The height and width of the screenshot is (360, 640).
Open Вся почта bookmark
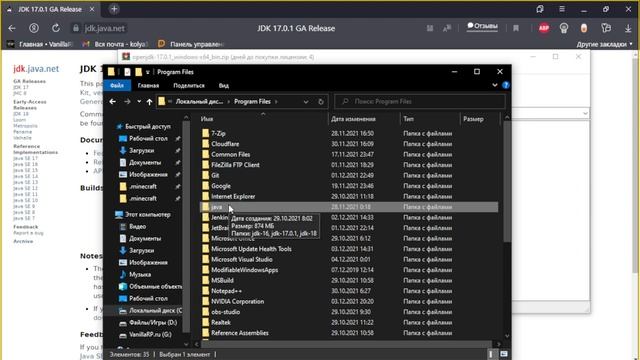point(115,44)
